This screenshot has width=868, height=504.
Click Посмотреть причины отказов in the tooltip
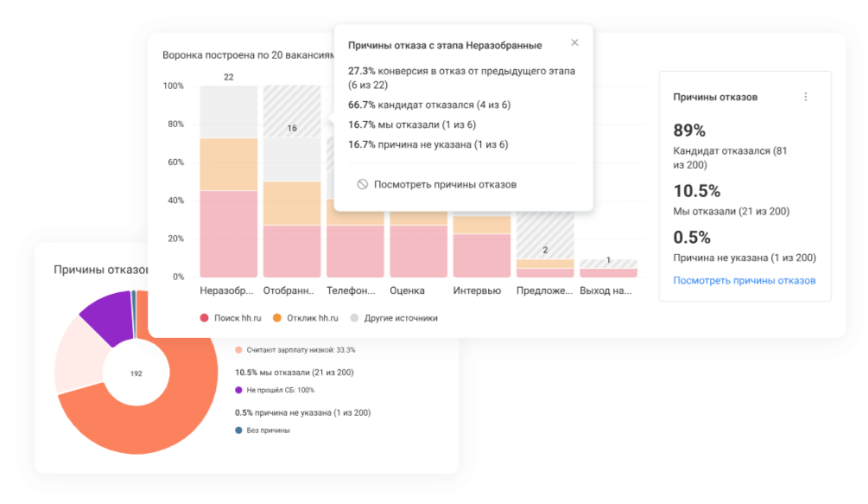tap(445, 184)
